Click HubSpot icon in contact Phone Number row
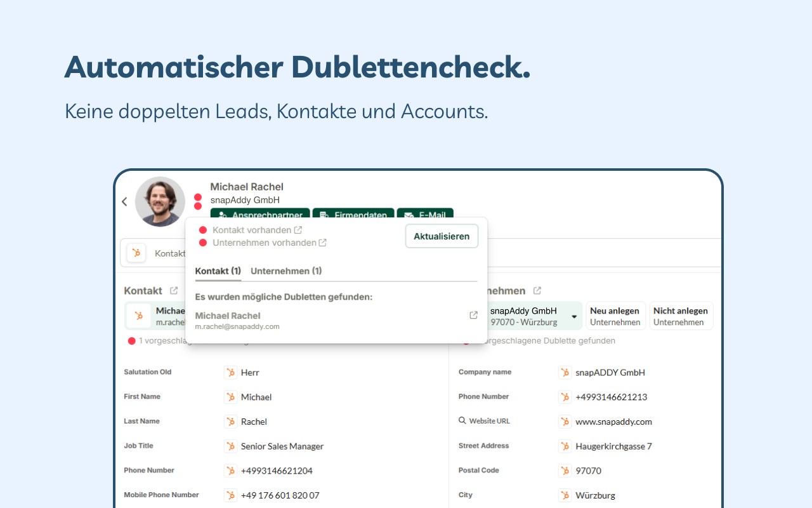The height and width of the screenshot is (508, 812). click(230, 471)
